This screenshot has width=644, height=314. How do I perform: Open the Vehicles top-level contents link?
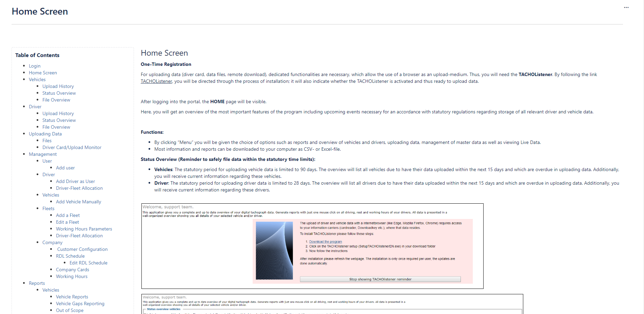[37, 79]
